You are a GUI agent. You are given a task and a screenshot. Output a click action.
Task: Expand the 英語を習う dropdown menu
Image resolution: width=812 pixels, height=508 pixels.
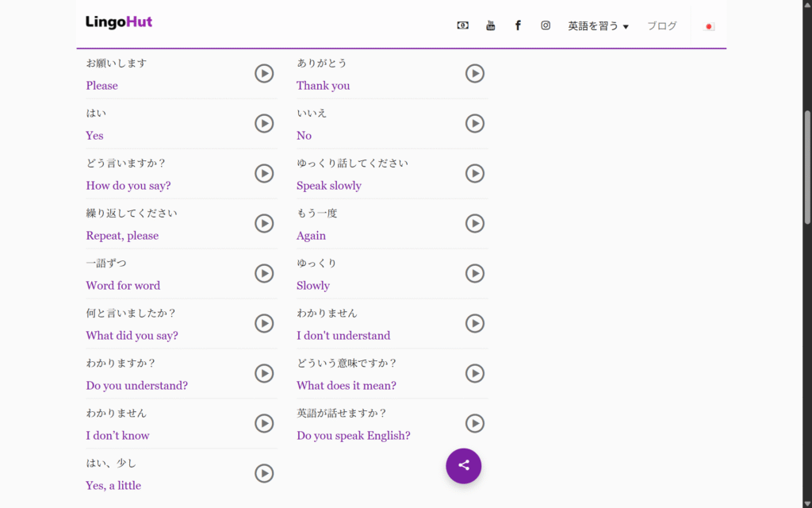click(598, 26)
